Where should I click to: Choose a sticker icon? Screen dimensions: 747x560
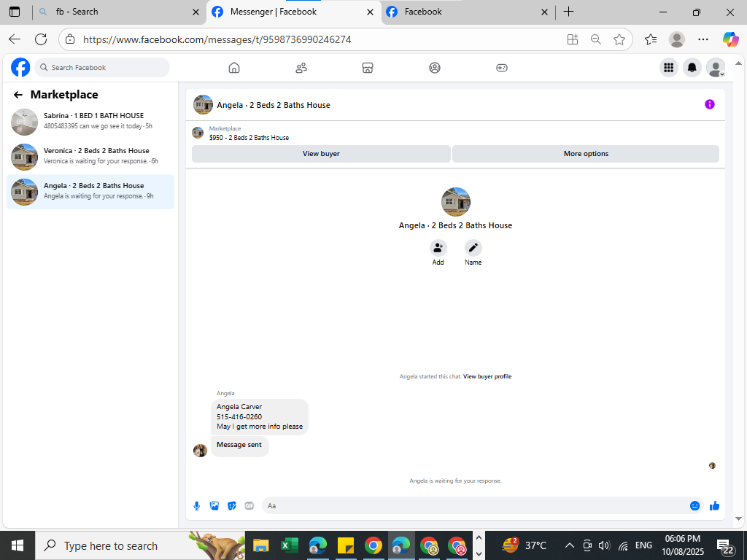tap(232, 506)
